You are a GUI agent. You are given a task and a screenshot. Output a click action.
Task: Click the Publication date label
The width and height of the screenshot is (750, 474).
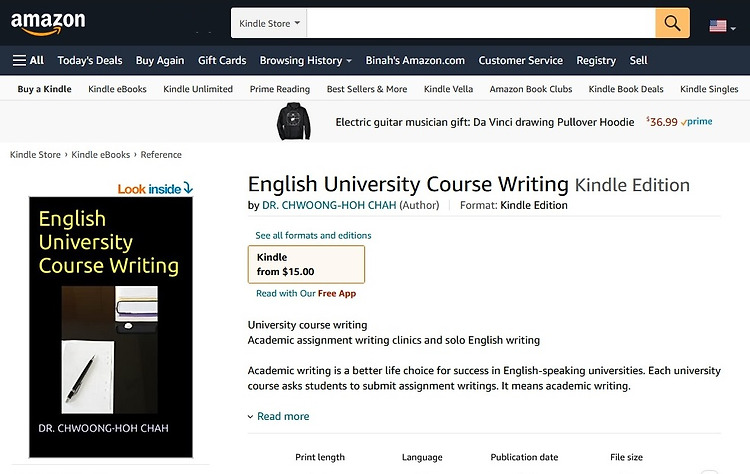pos(524,457)
